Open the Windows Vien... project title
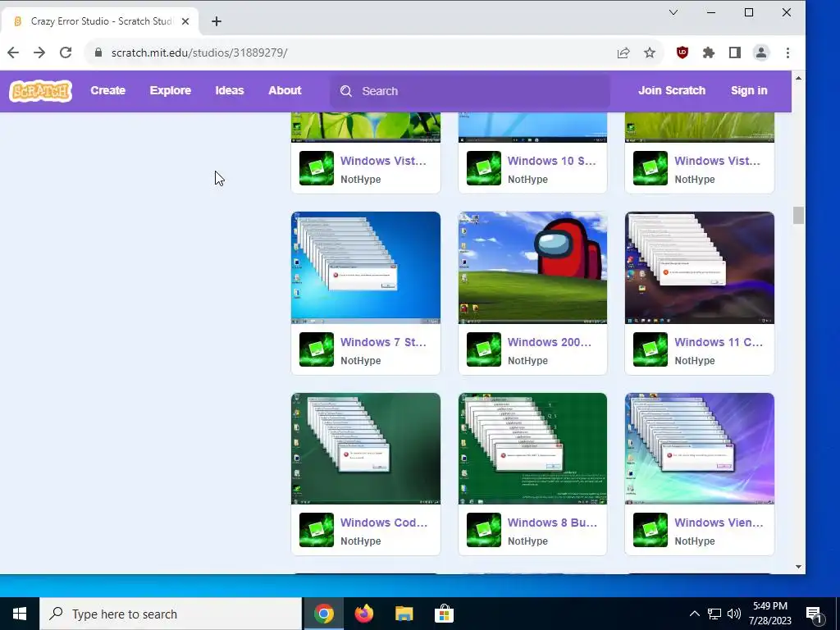The image size is (840, 630). [719, 523]
